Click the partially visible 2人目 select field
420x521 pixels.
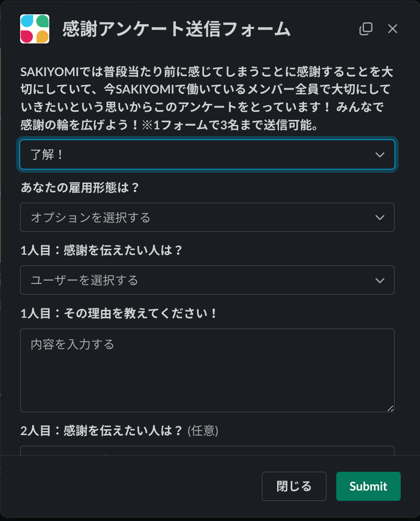(207, 450)
